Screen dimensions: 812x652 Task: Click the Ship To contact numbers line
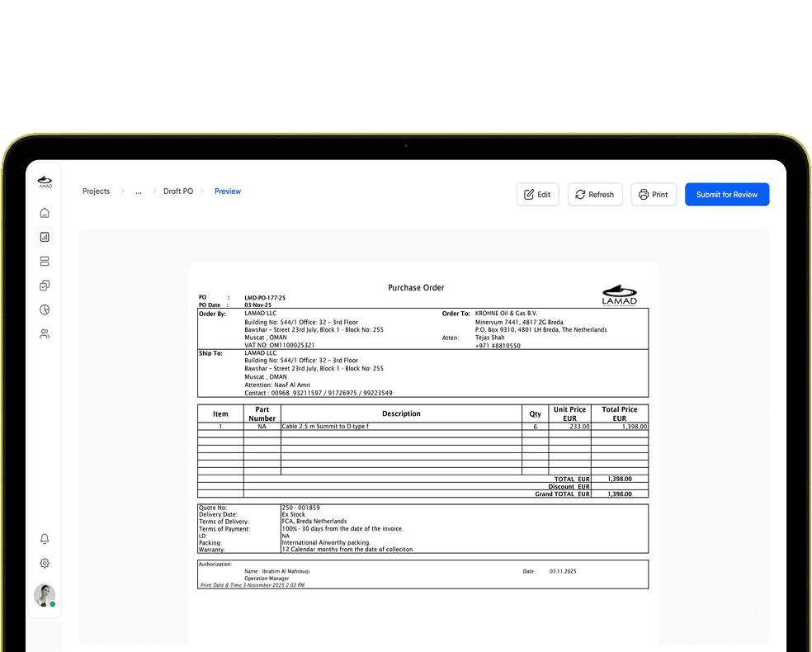point(319,393)
